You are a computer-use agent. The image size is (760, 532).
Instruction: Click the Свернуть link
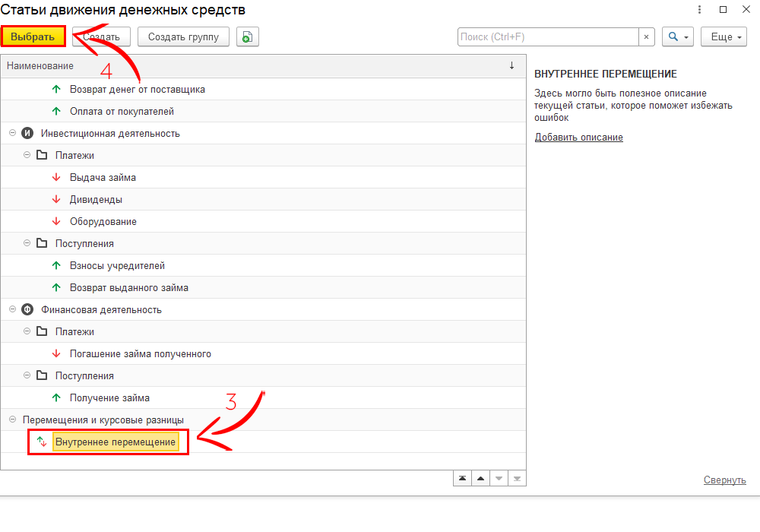tap(724, 480)
